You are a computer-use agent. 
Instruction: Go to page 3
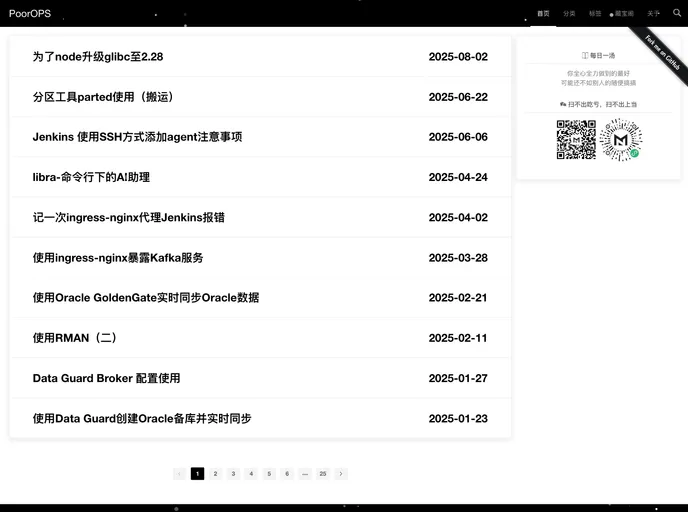coord(233,474)
